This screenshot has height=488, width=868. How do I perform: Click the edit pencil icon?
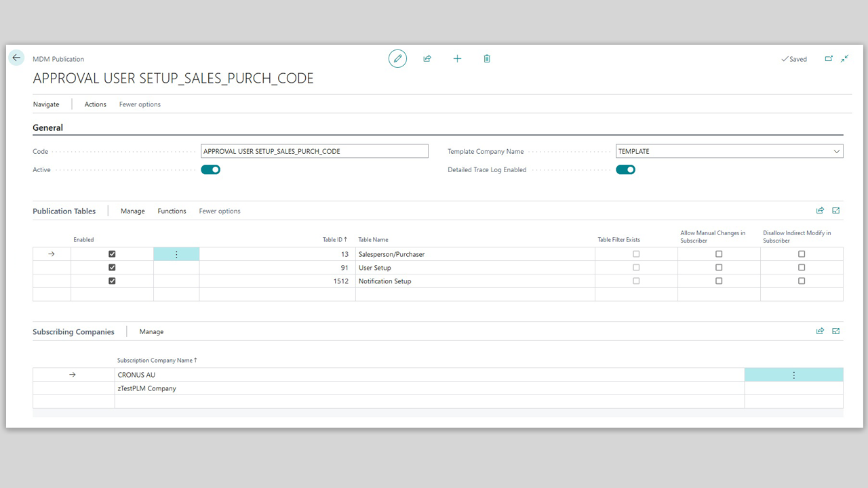[398, 59]
